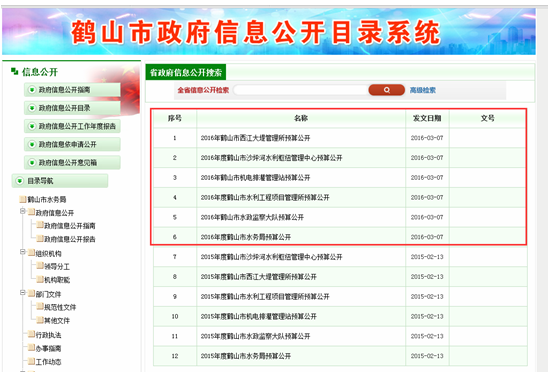Open 2016年度鹤山市水务局预算公开 entry
The image size is (553, 376).
(246, 237)
